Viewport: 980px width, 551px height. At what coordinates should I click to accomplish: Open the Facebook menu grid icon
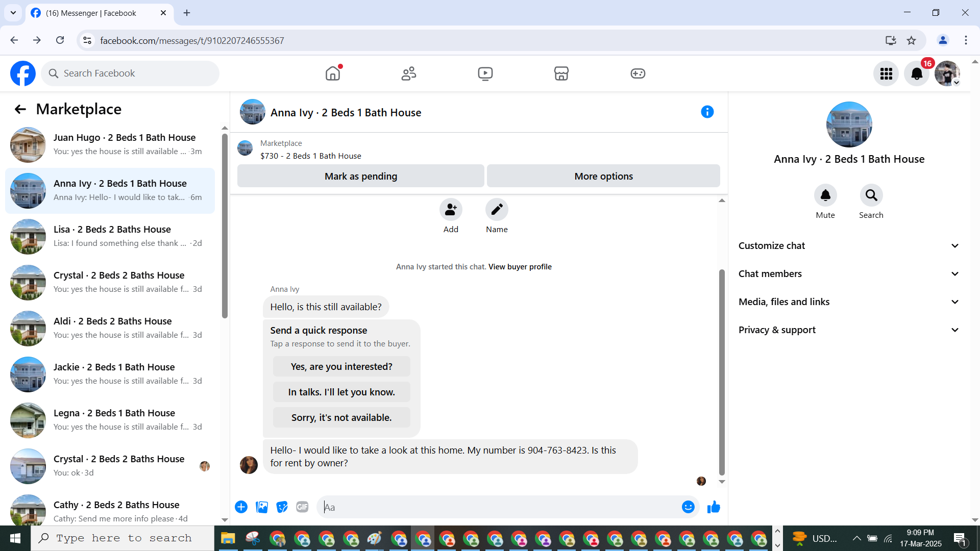point(886,74)
